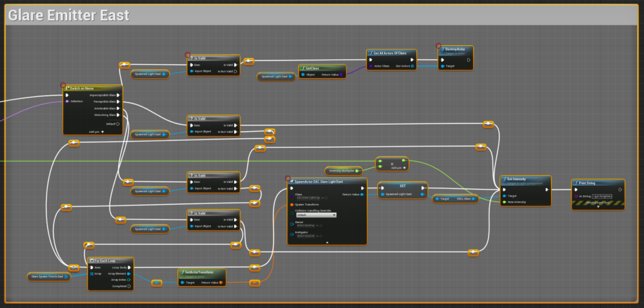Click Loop Body exec pin on For Each Loop

coord(130,267)
